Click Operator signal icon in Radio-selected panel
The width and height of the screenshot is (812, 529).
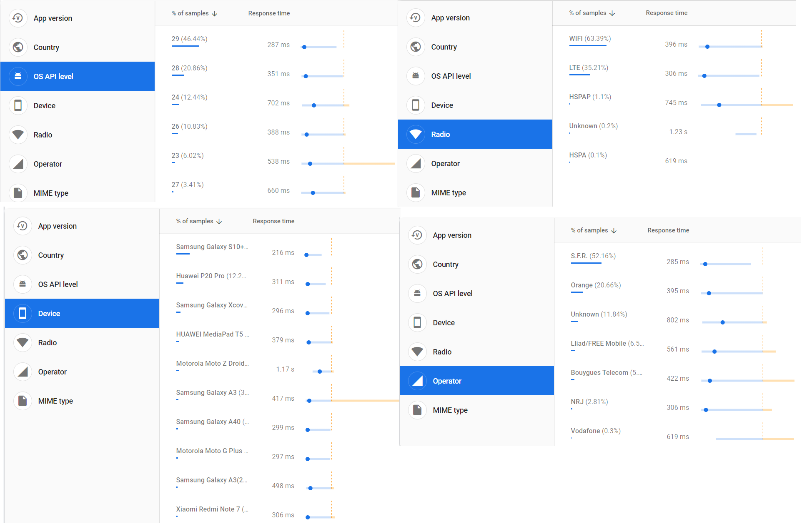pyautogui.click(x=416, y=163)
